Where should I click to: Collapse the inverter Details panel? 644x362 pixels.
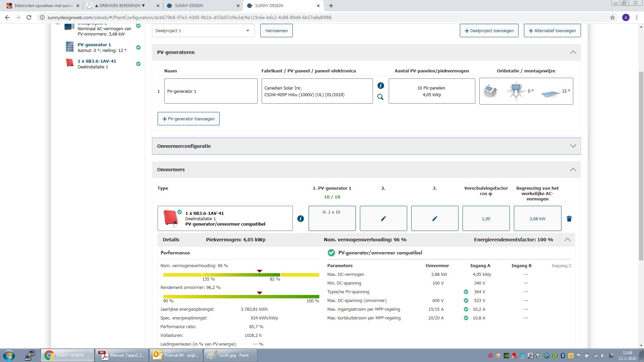pyautogui.click(x=567, y=240)
